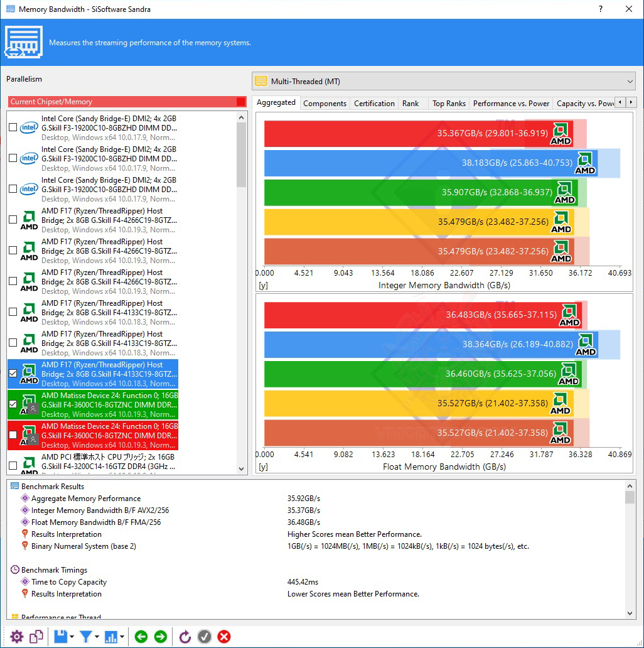The image size is (644, 648).
Task: Tick checkbox of the topmost Intel Sandy Bridge-E row
Action: click(x=13, y=127)
